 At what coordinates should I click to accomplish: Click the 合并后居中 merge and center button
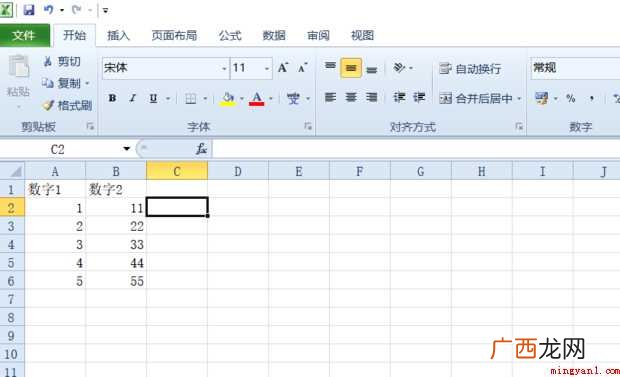tap(476, 98)
